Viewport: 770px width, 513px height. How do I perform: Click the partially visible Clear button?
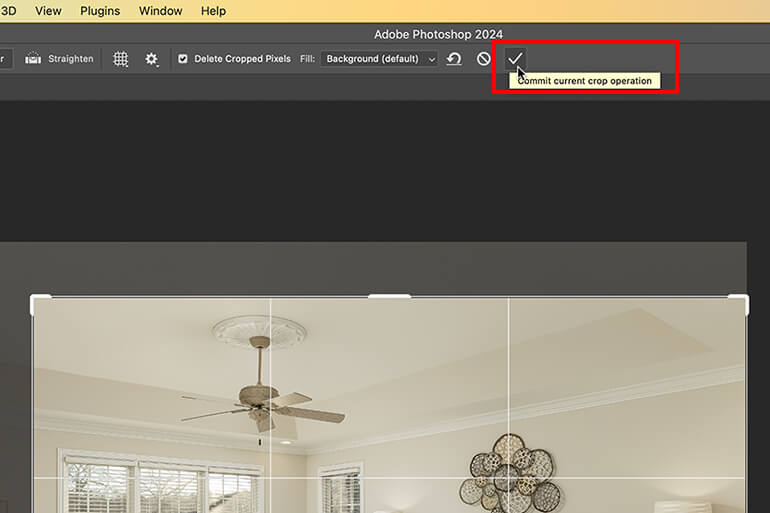point(5,59)
